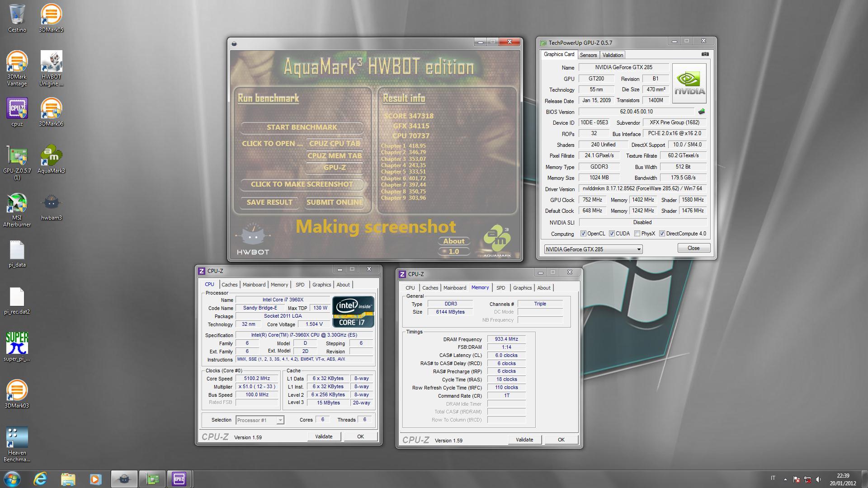Image resolution: width=868 pixels, height=488 pixels.
Task: Switch to the CPU-Z taskbar item
Action: [x=179, y=479]
